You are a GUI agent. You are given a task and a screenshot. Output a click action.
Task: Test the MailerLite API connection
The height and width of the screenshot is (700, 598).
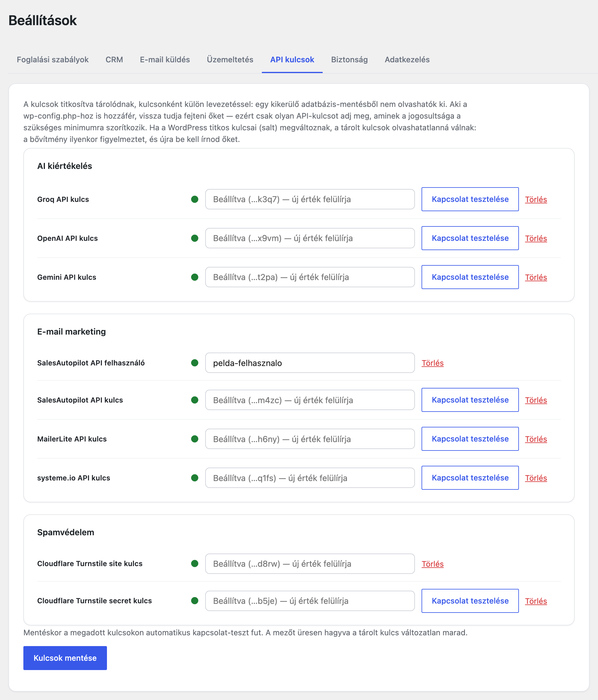pos(470,439)
